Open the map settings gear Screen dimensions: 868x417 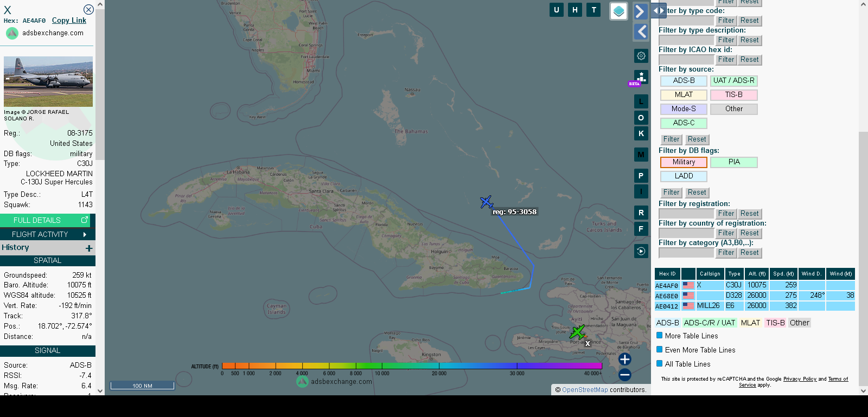[641, 56]
